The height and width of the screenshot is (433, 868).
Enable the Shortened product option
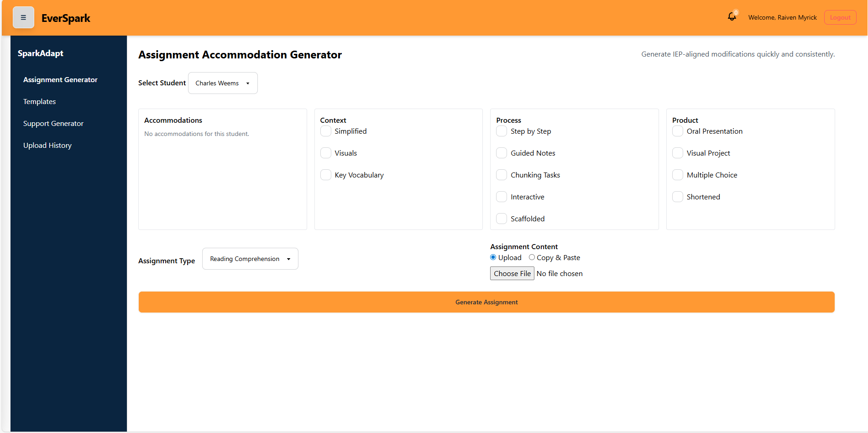677,197
